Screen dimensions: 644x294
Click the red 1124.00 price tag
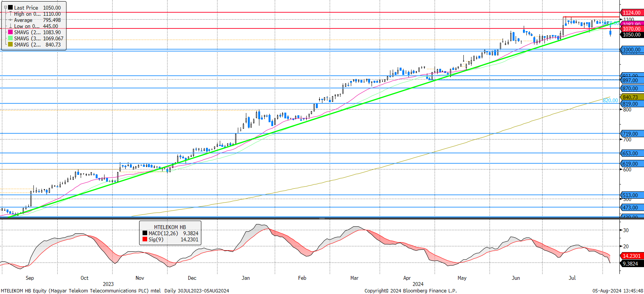[632, 13]
